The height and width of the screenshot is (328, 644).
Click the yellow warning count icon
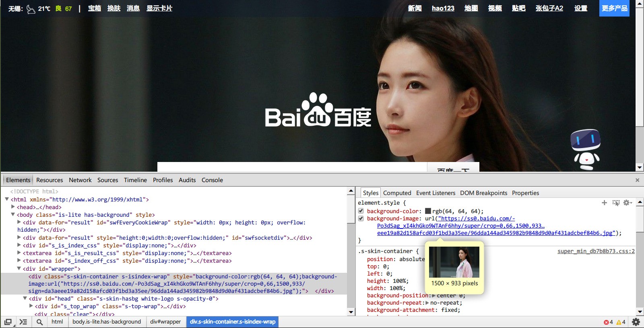(x=619, y=322)
